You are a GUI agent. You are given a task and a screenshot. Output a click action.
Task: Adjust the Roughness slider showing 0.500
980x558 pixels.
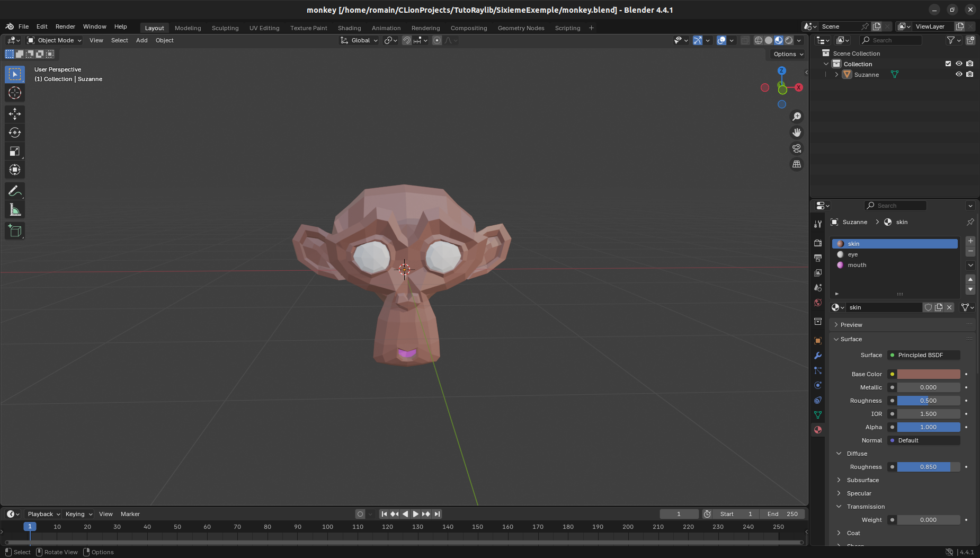928,401
